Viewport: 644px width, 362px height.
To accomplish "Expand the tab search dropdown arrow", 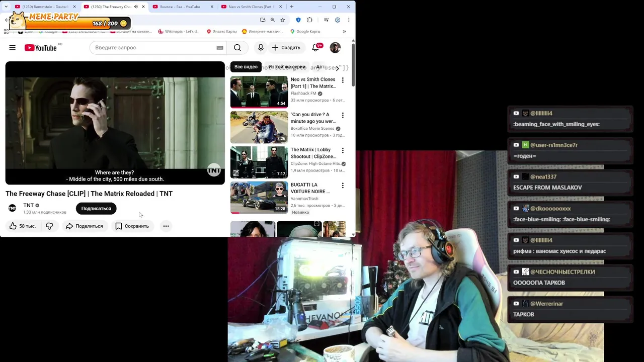I will click(x=6, y=7).
